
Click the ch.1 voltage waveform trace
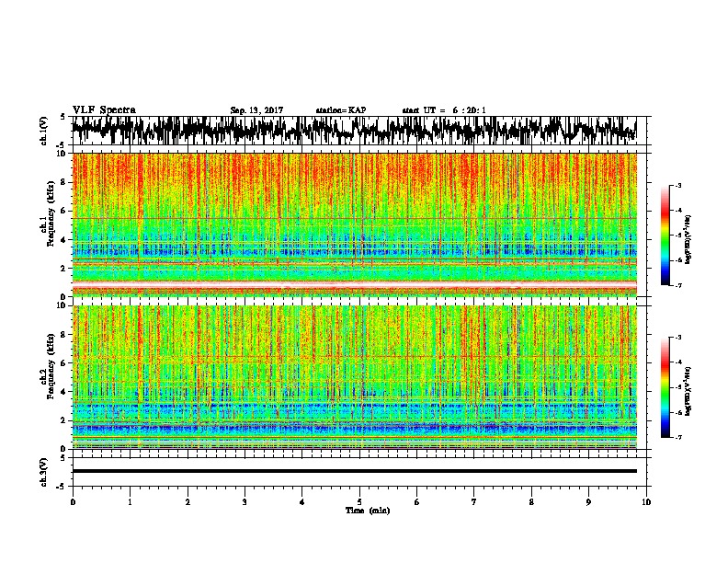click(x=354, y=131)
